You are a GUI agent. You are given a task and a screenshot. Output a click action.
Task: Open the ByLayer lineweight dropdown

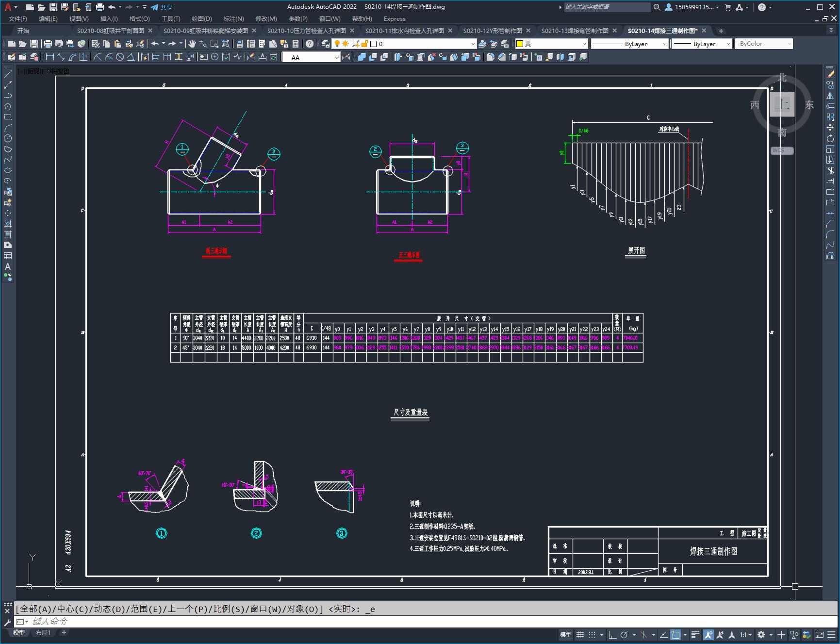702,44
